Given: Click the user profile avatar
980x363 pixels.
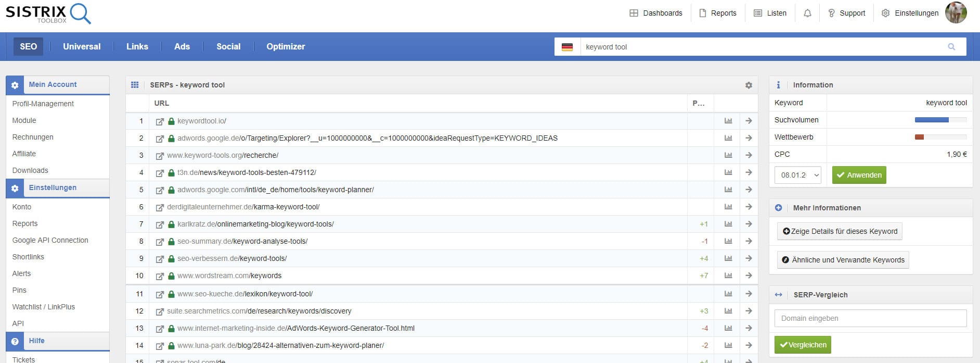Looking at the screenshot, I should tap(956, 12).
